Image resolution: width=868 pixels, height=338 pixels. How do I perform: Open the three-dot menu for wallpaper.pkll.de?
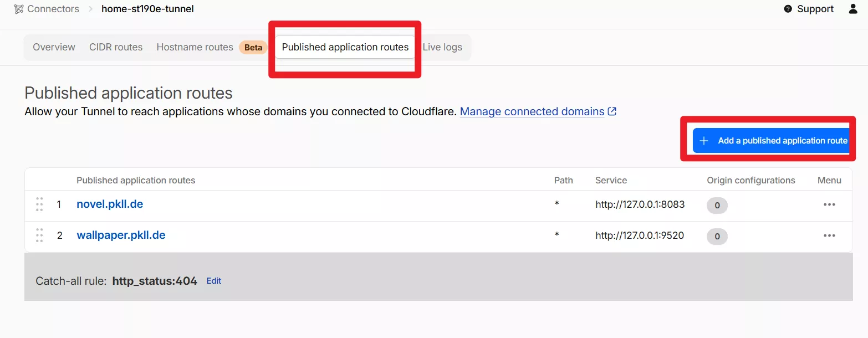coord(829,235)
